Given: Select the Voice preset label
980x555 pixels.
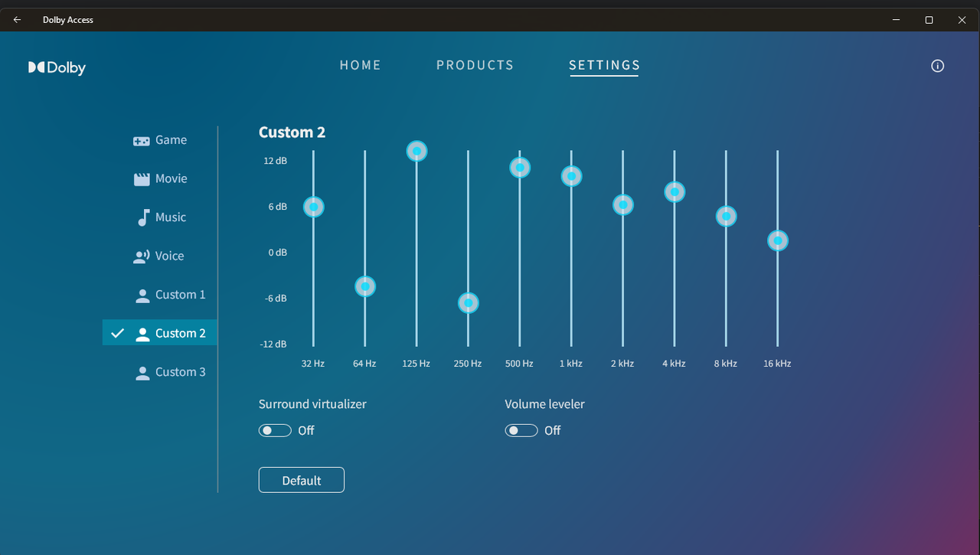Looking at the screenshot, I should pyautogui.click(x=169, y=256).
